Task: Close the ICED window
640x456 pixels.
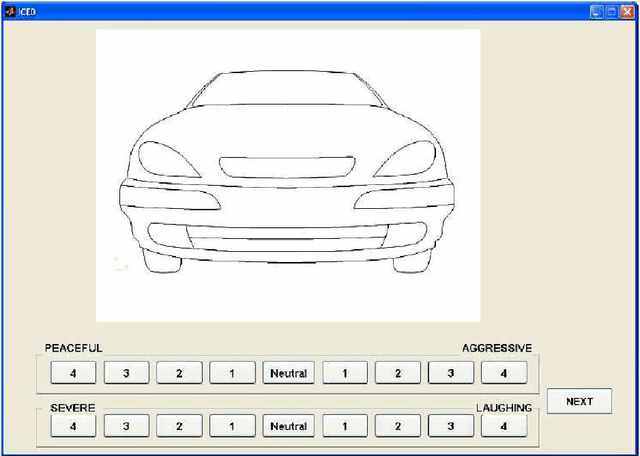Action: tap(627, 12)
